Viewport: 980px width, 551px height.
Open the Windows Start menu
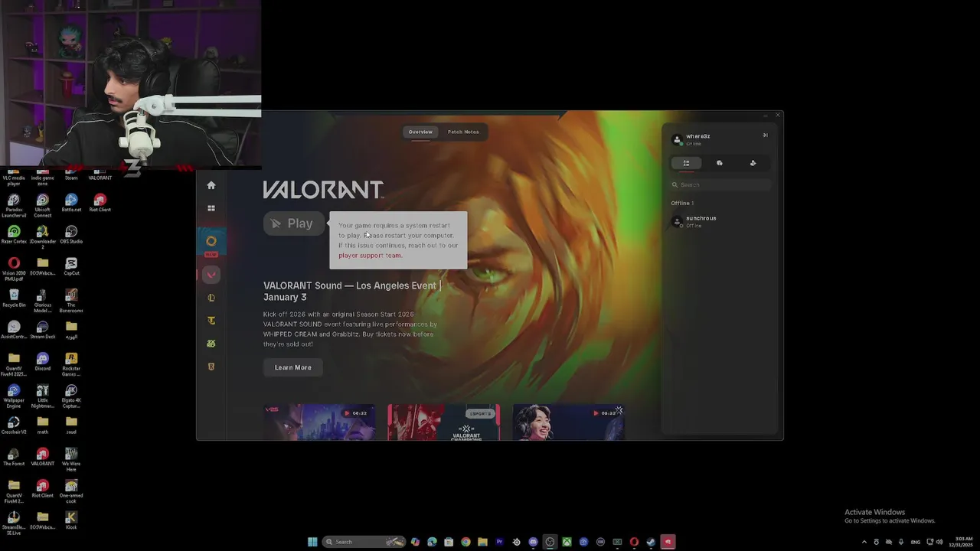coord(312,542)
